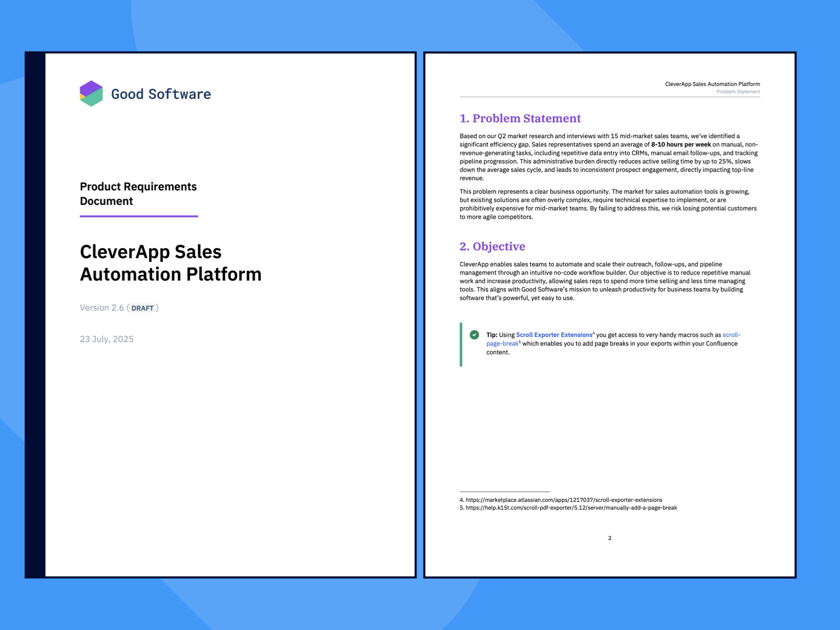Click the grey 'Problem Statement' header subtitle
The width and height of the screenshot is (840, 630).
click(x=738, y=92)
